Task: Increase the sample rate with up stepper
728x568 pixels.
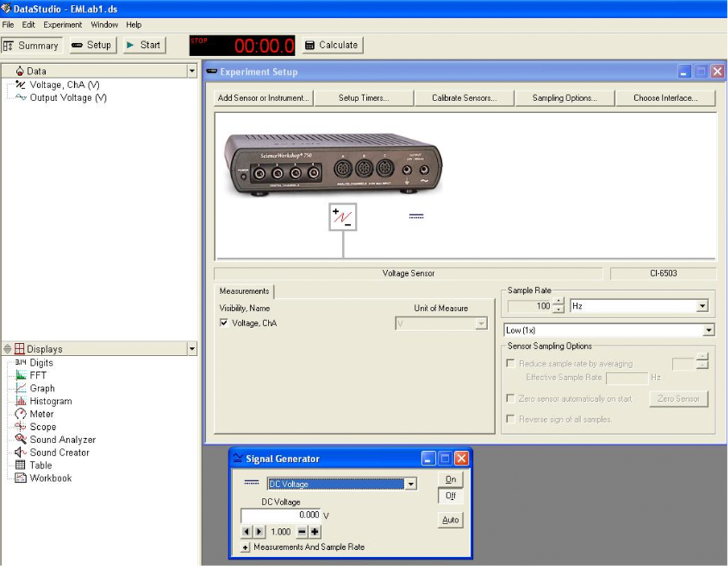Action: [x=559, y=303]
